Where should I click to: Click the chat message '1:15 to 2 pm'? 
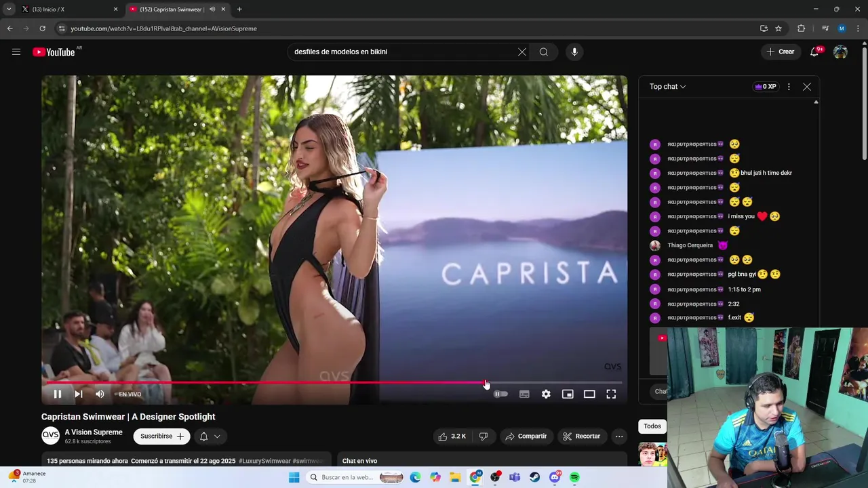pyautogui.click(x=744, y=289)
